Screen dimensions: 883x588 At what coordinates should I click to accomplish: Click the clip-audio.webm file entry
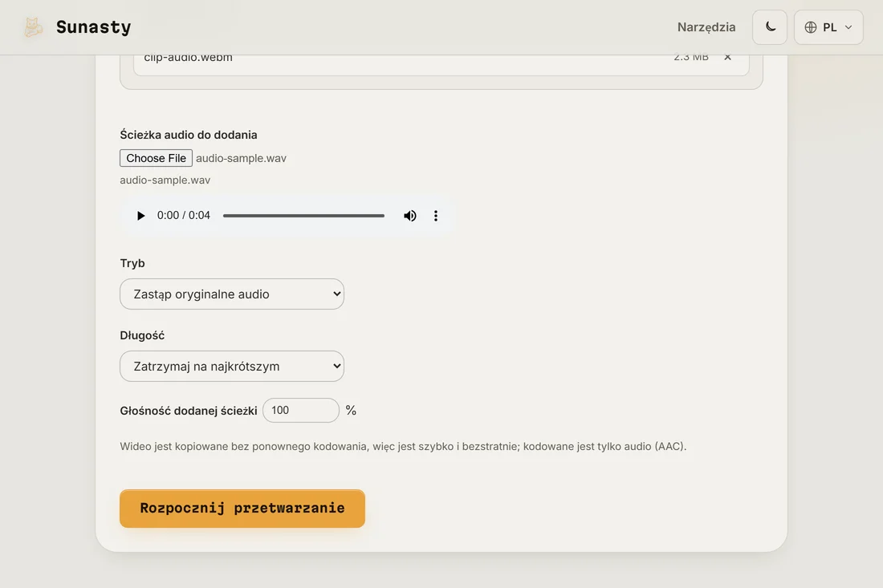(x=441, y=59)
